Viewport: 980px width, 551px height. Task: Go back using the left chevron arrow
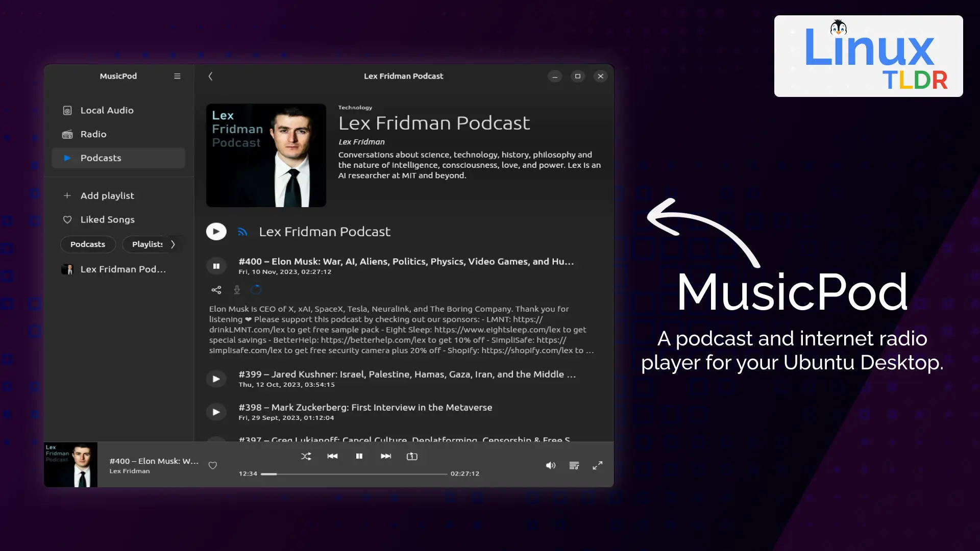(x=210, y=76)
